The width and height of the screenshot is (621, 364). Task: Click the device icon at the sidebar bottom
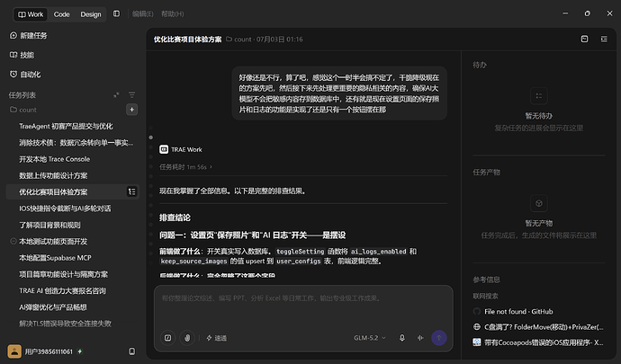132,351
